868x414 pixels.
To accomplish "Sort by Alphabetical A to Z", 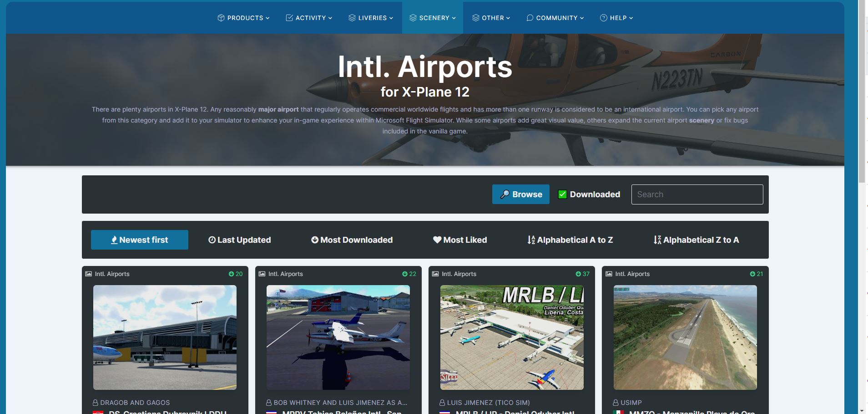I will (x=570, y=240).
